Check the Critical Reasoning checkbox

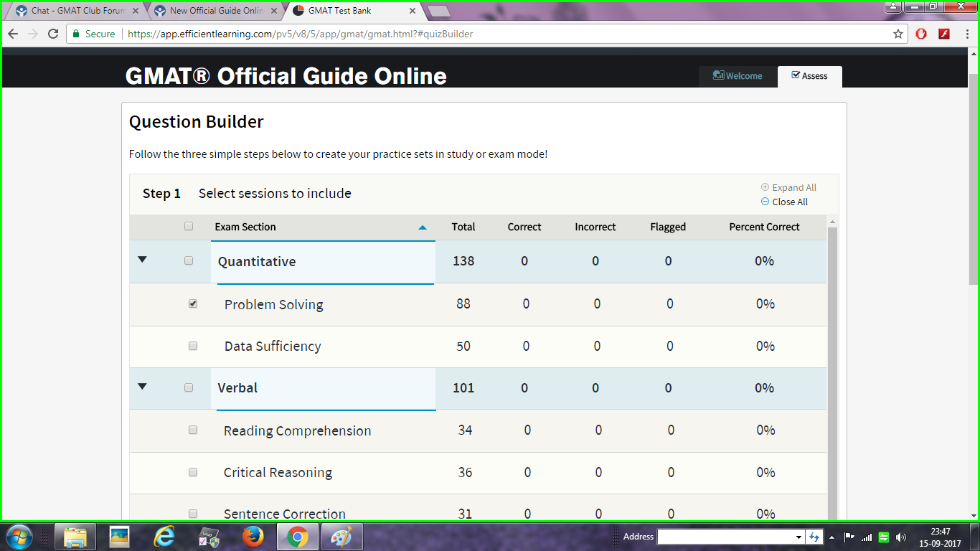click(x=193, y=472)
